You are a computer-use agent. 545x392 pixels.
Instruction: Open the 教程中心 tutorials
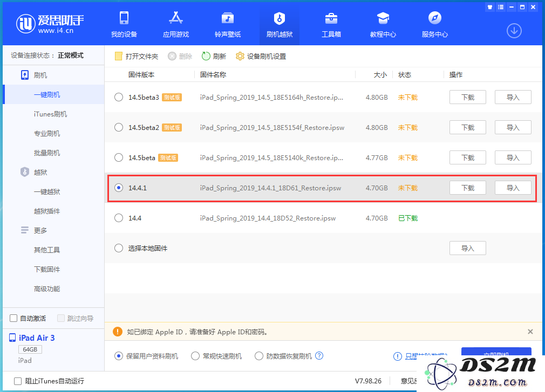383,24
